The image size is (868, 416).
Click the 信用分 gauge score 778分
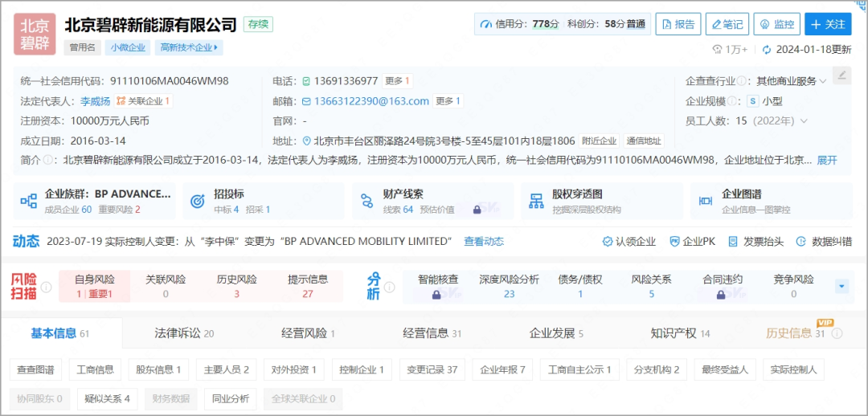520,24
